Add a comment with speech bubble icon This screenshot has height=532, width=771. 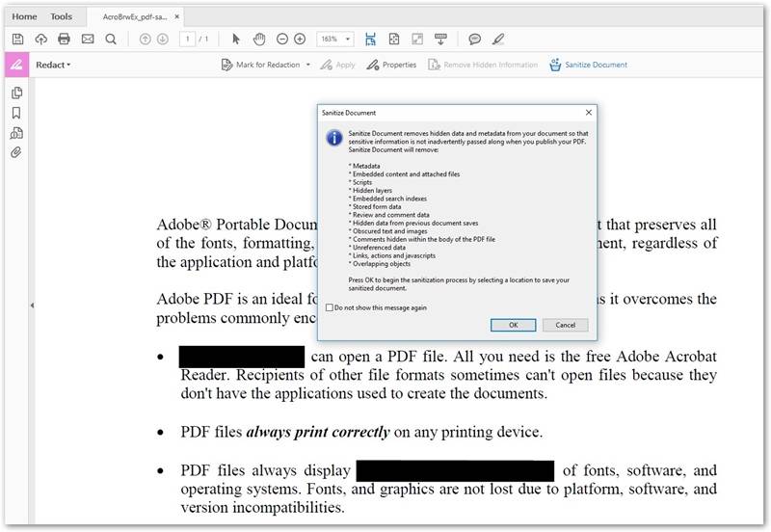pos(474,40)
